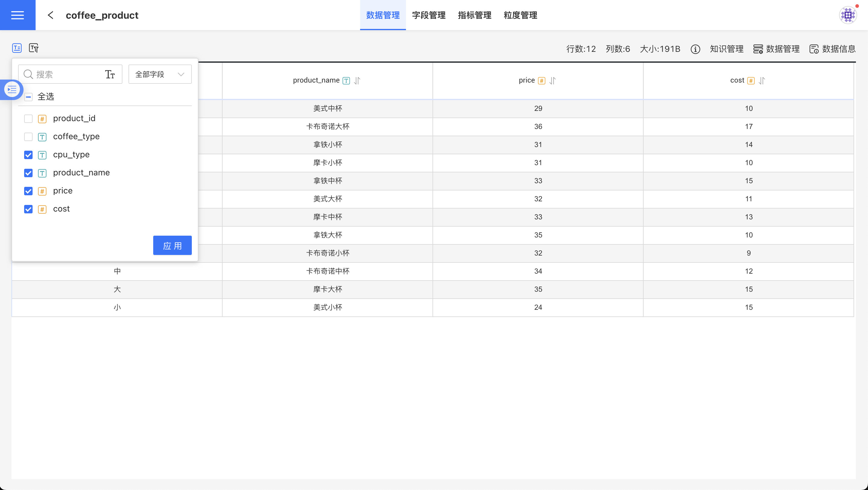Enable the product_id field checkbox
The width and height of the screenshot is (868, 490).
(28, 118)
